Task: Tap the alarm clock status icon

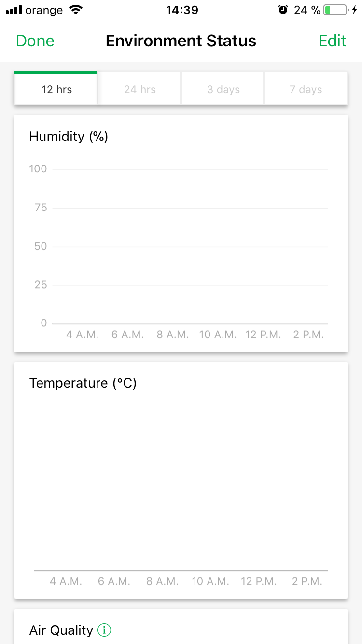Action: (283, 10)
